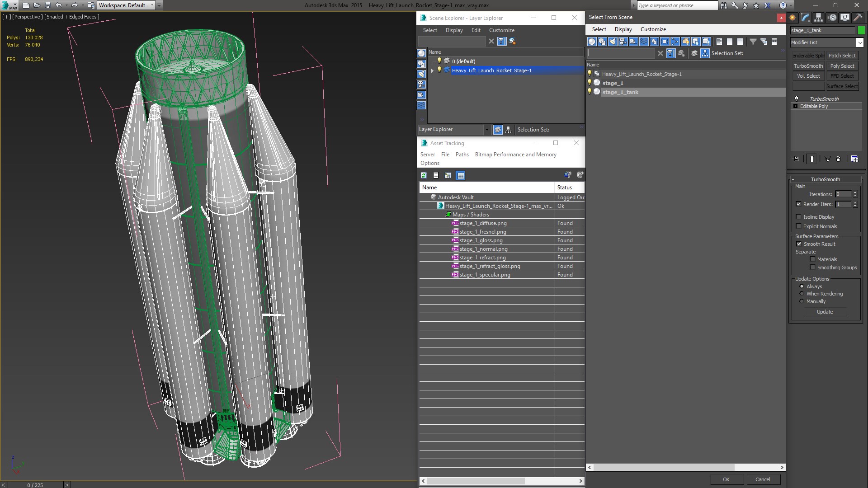Open the Modify command panel tab

[x=806, y=18]
